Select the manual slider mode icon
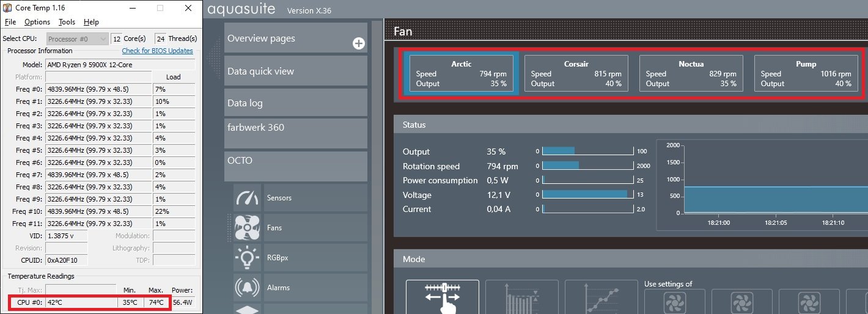868x314 pixels. tap(443, 297)
